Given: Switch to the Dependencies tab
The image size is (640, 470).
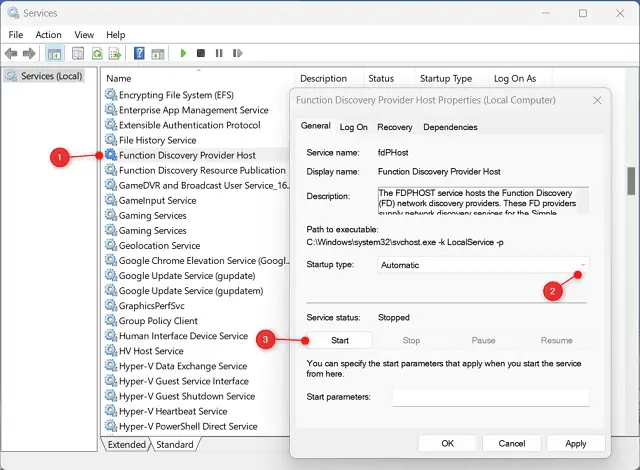Looking at the screenshot, I should (450, 127).
